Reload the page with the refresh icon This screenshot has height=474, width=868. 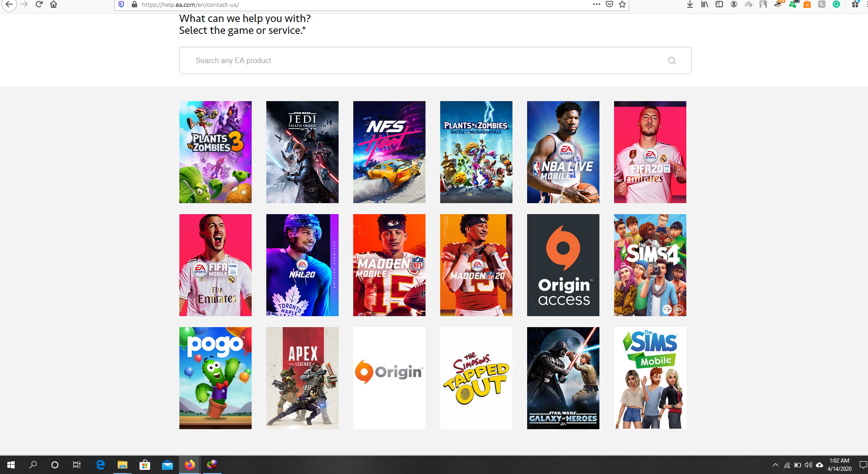pos(39,5)
